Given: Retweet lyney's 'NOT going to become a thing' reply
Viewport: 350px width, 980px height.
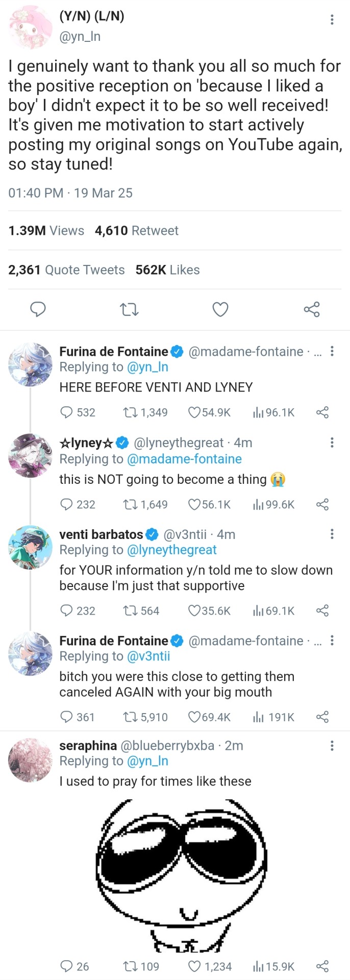Looking at the screenshot, I should [x=130, y=505].
